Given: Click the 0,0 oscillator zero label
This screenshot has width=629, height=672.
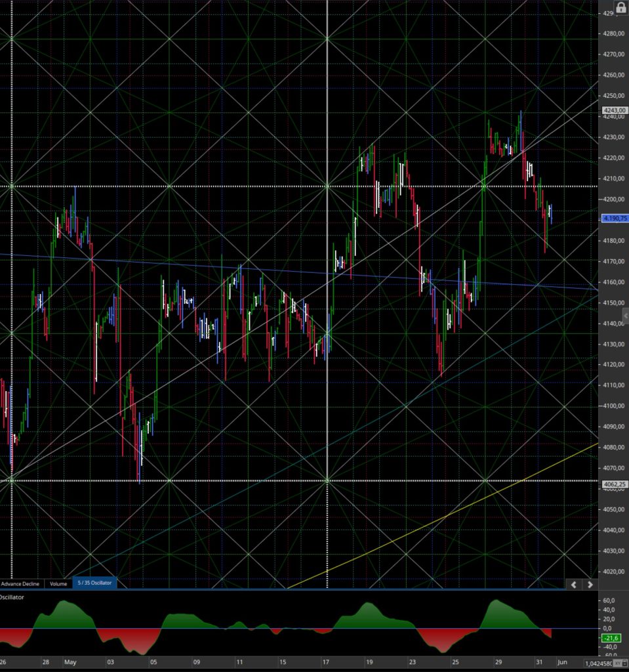Looking at the screenshot, I should 607,628.
